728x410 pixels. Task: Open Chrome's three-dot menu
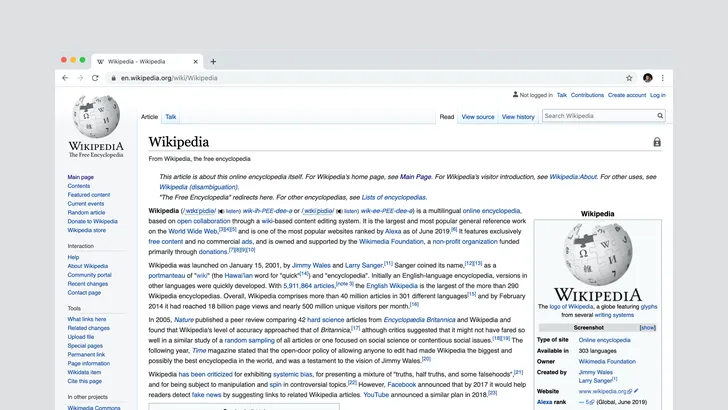[x=663, y=78]
